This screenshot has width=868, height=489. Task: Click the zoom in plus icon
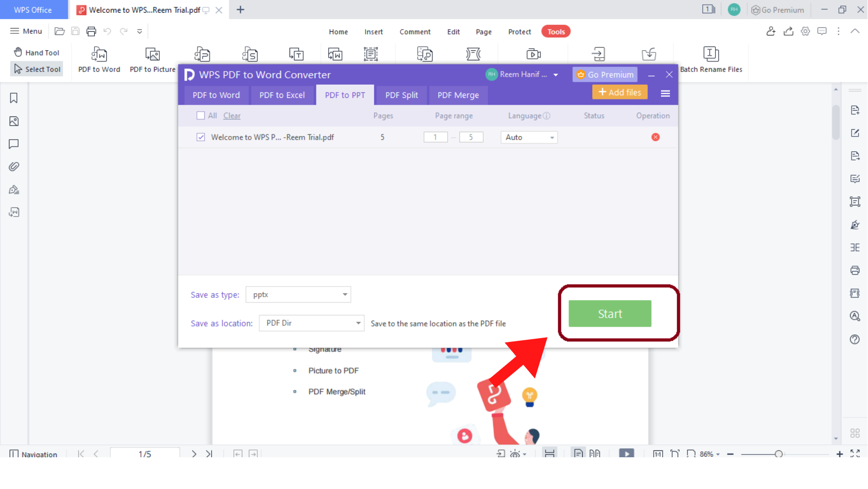click(x=839, y=454)
